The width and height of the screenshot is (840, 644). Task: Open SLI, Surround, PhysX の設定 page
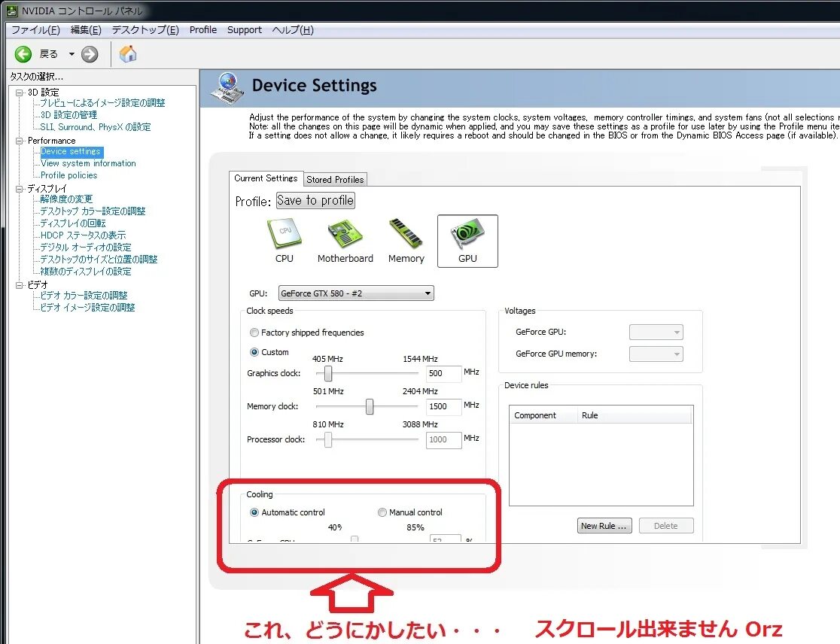96,127
